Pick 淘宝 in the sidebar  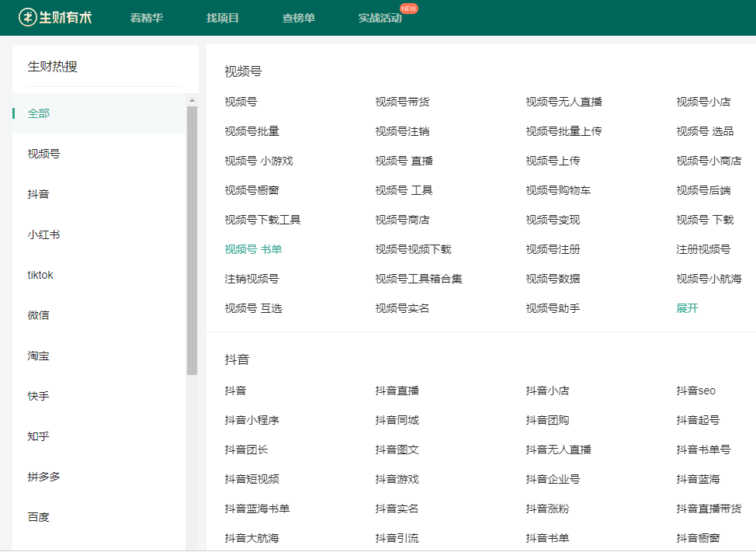39,356
